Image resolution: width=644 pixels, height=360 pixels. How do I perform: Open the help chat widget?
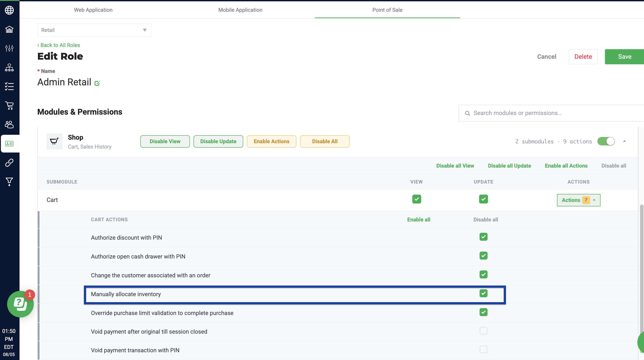[20, 304]
